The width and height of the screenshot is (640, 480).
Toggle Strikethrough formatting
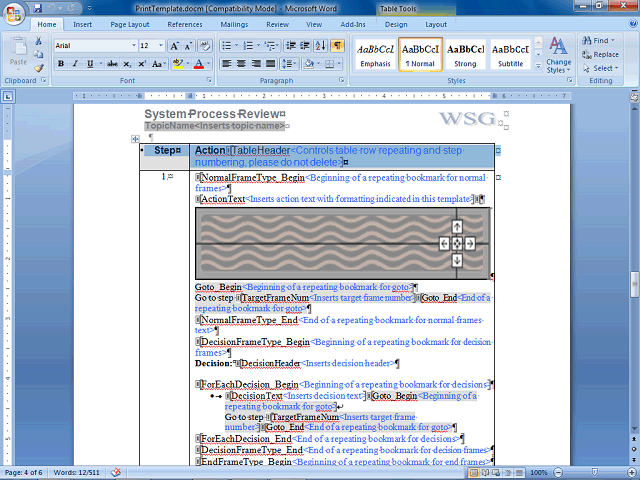[x=112, y=64]
